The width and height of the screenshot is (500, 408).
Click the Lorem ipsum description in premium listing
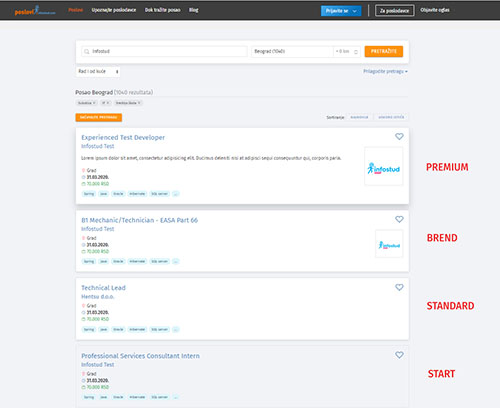(211, 158)
